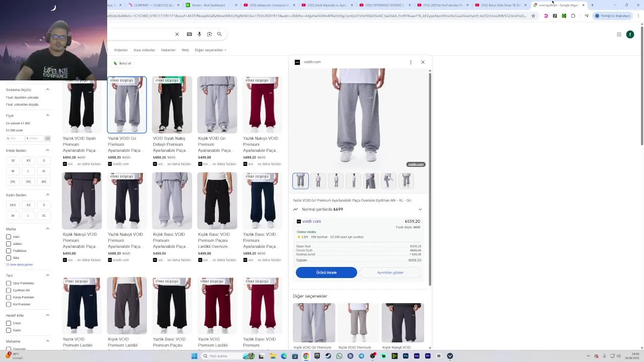The height and width of the screenshot is (362, 644).
Task: Switch to Stream - Kick Dashboard tab
Action: (x=211, y=5)
